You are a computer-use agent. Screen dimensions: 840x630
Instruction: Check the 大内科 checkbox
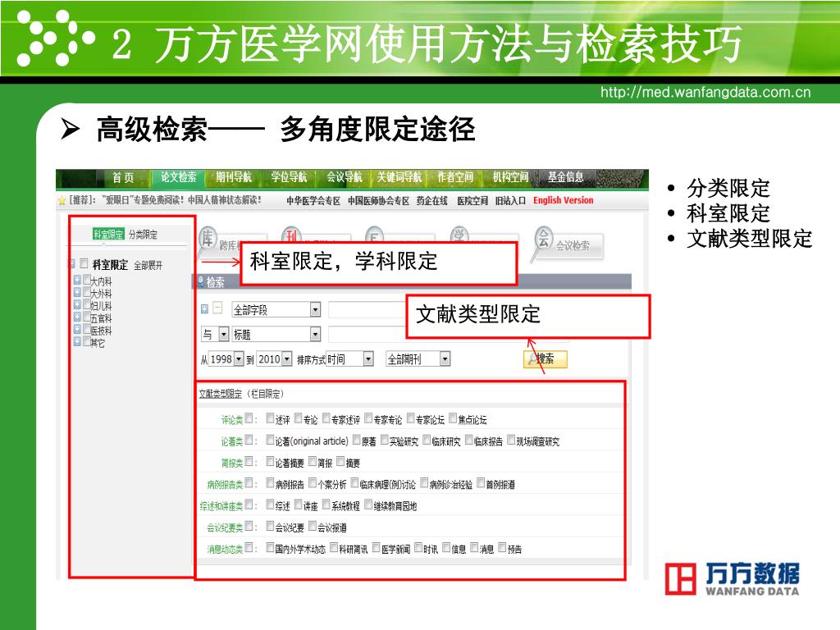point(86,280)
